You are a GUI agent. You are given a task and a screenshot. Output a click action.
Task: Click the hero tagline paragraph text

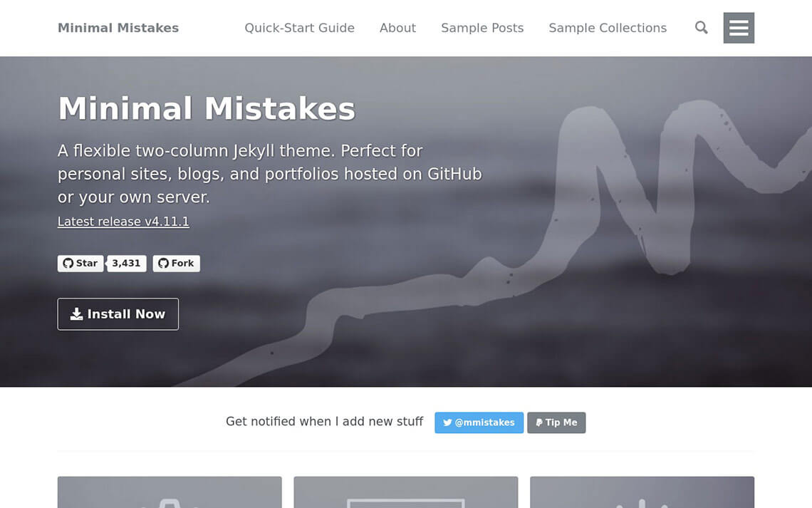[270, 174]
